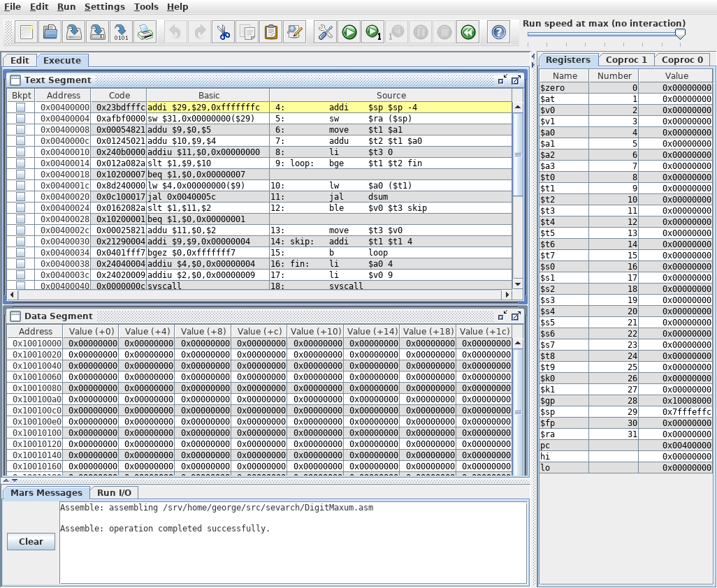Image resolution: width=717 pixels, height=588 pixels.
Task: Switch to the Coproc 1 tab
Action: 626,60
